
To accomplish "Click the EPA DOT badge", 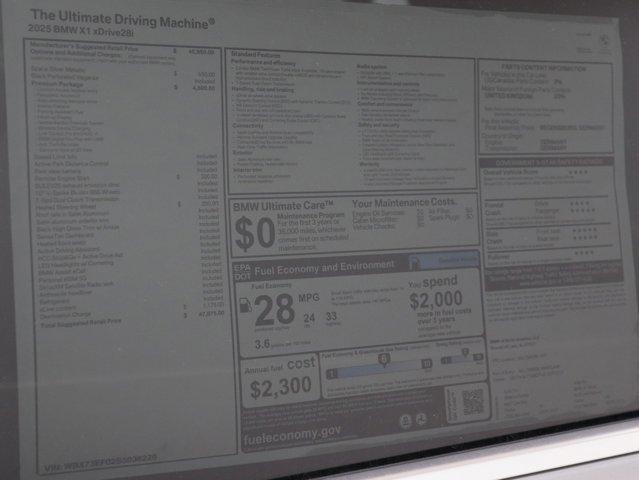I will click(x=242, y=273).
